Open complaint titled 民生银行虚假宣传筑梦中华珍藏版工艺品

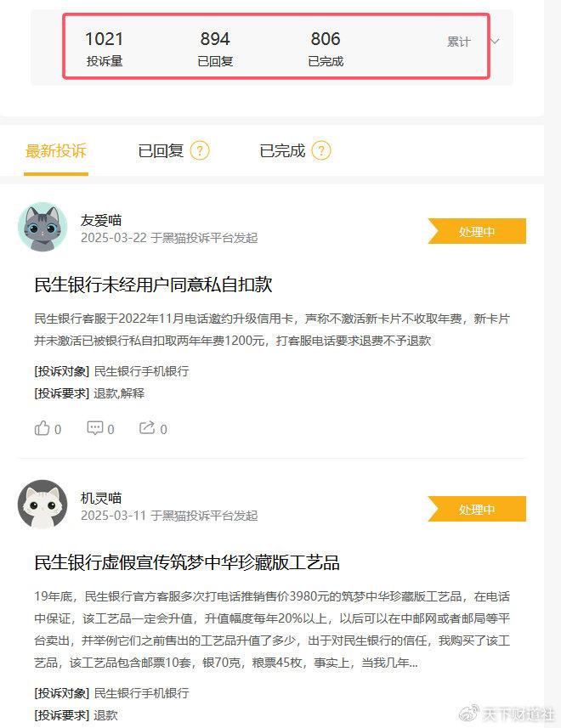click(187, 562)
